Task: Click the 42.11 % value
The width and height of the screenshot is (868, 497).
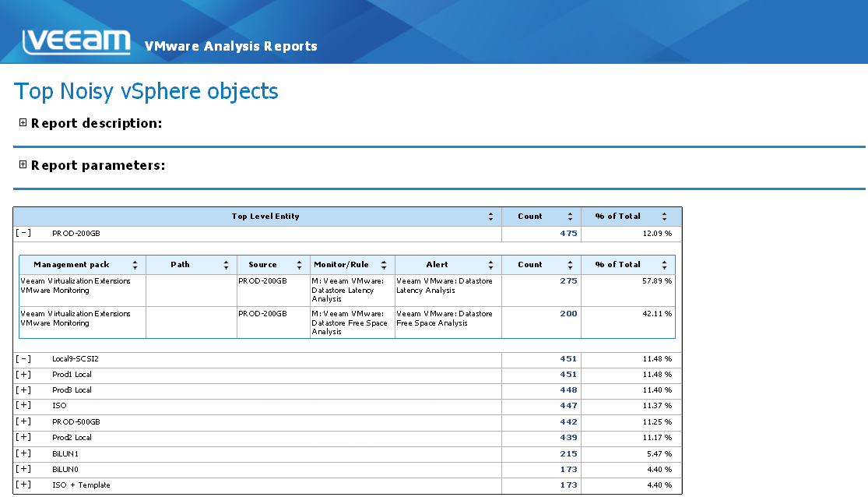Action: click(657, 314)
